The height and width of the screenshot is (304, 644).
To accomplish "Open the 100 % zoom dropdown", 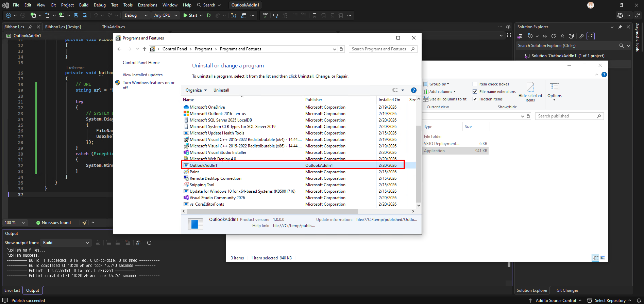I will coord(15,223).
